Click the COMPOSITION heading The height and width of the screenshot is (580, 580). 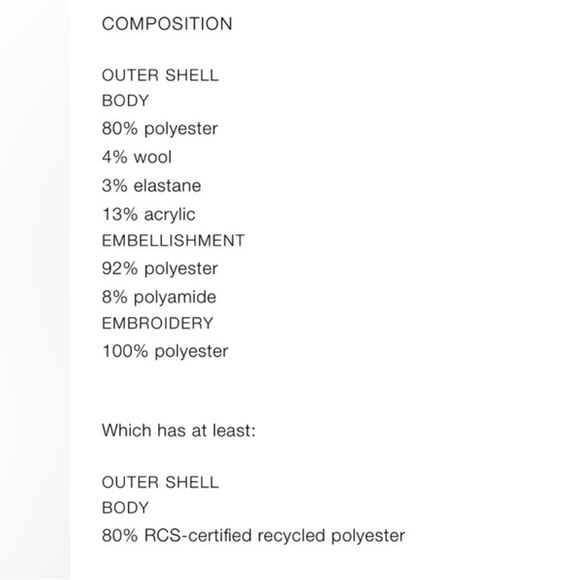167,24
